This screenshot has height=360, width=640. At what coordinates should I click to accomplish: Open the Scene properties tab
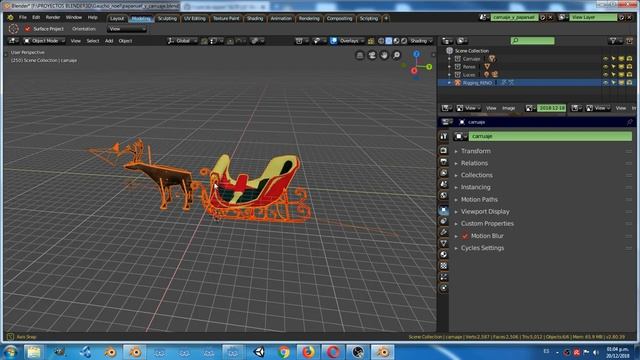tap(444, 184)
